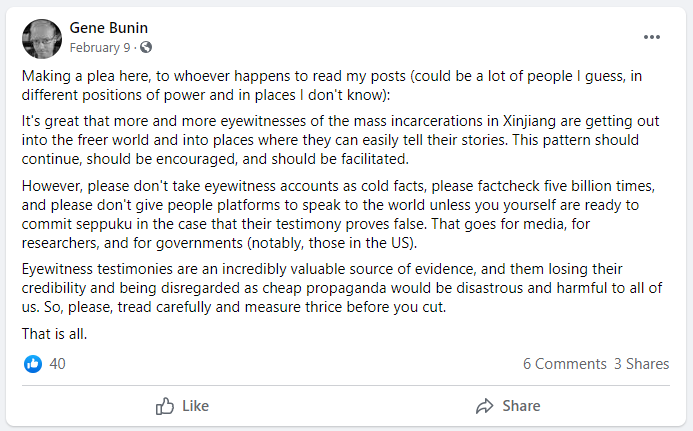View the 40 reactions count

(57, 364)
